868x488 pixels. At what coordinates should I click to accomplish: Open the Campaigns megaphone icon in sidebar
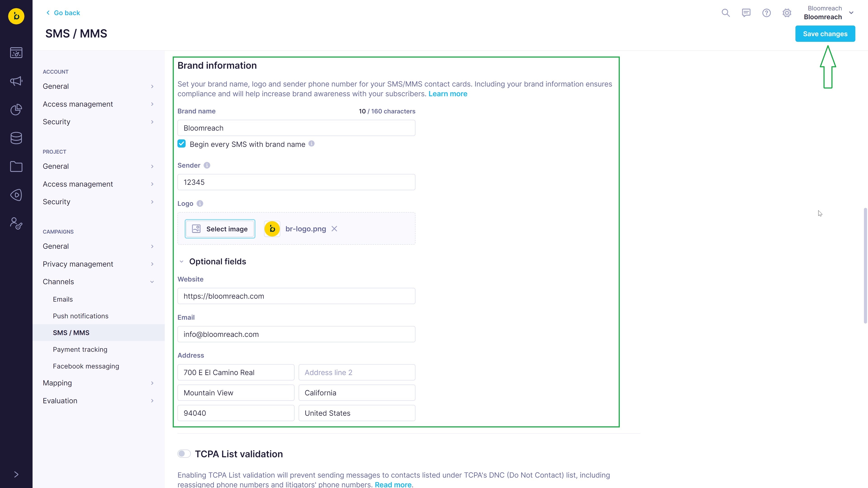pos(16,81)
